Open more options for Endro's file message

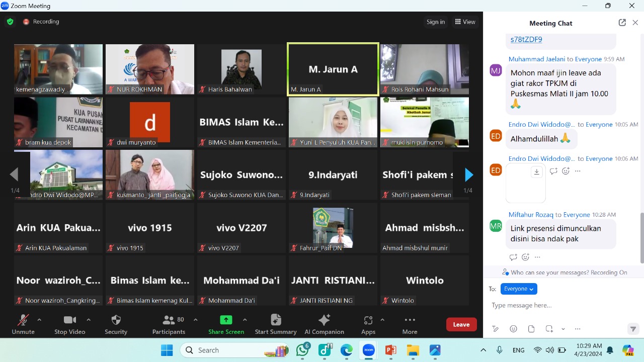coord(578,171)
